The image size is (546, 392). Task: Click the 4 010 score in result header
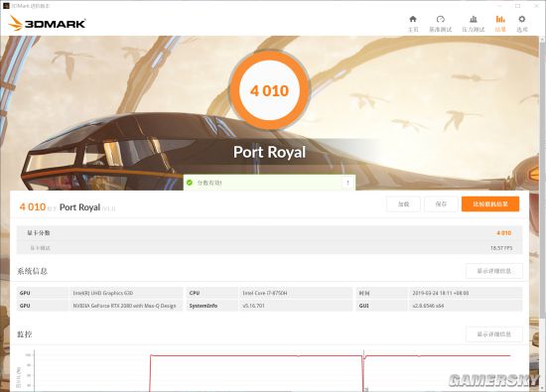tap(33, 207)
